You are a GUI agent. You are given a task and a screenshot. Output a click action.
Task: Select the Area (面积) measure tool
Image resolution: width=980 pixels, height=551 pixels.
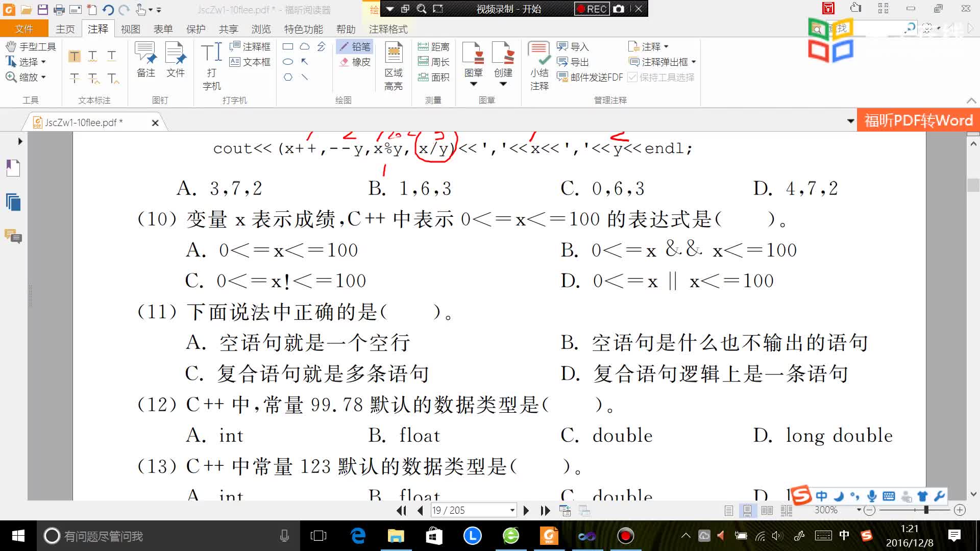(x=433, y=77)
